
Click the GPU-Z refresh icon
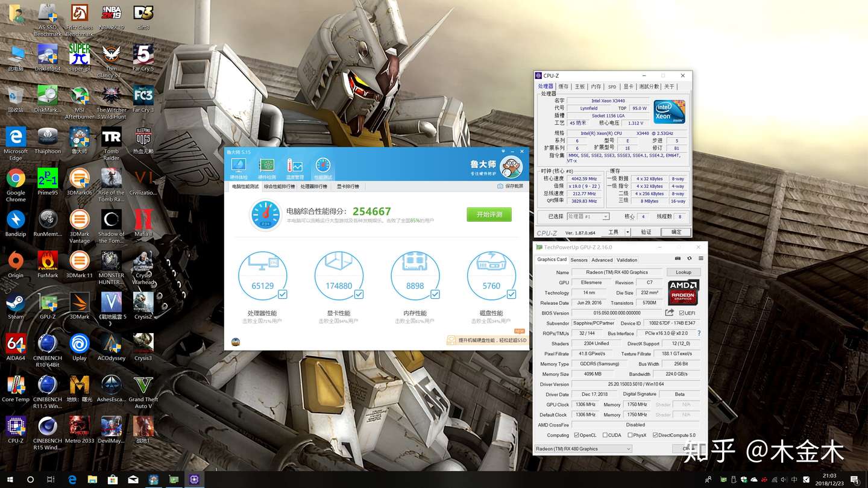click(690, 258)
